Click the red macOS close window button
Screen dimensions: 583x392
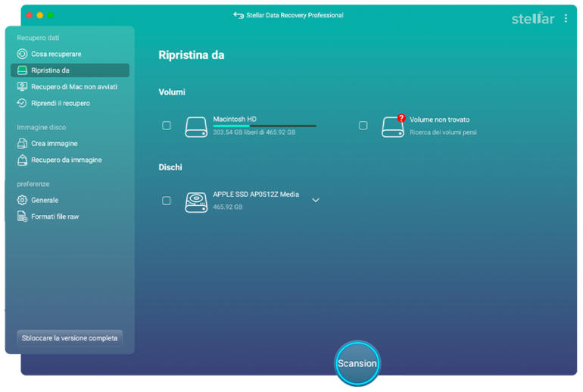[30, 15]
